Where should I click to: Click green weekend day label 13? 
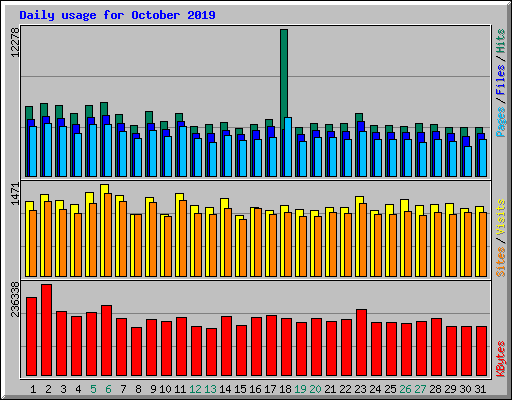click(x=210, y=389)
